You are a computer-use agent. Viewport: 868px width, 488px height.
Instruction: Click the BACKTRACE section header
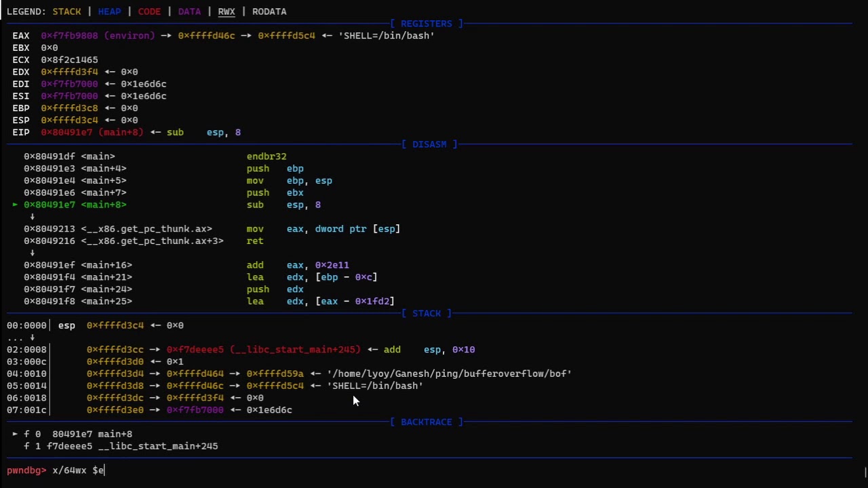pos(426,422)
